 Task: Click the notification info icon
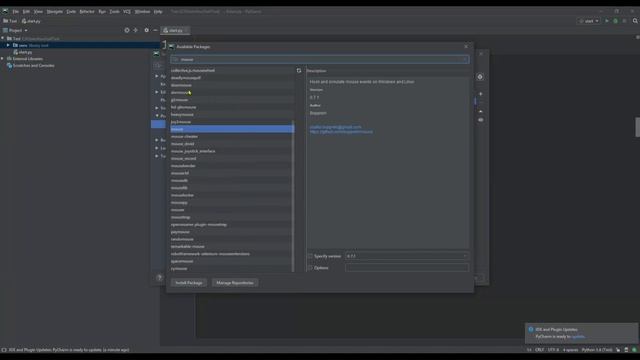point(531,329)
